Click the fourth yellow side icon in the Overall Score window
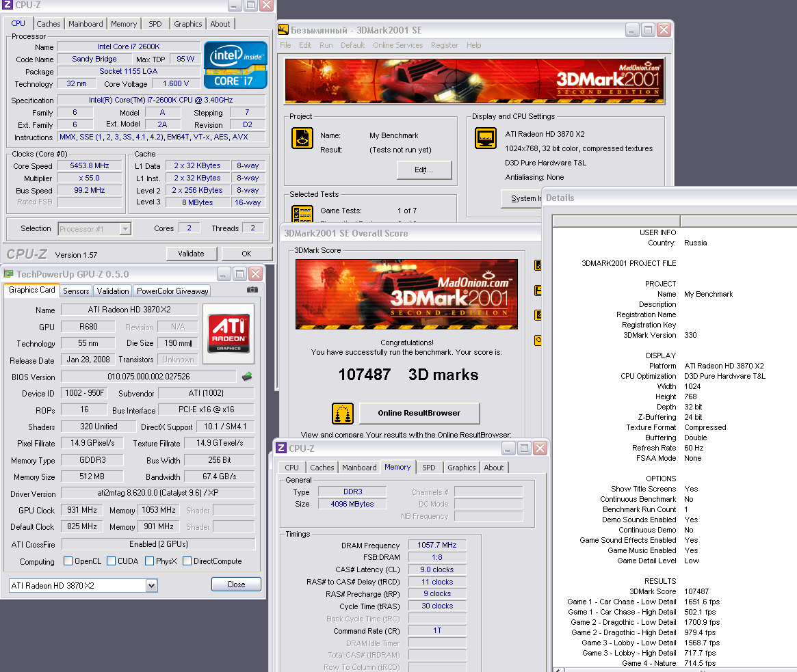The width and height of the screenshot is (797, 672). coord(538,340)
